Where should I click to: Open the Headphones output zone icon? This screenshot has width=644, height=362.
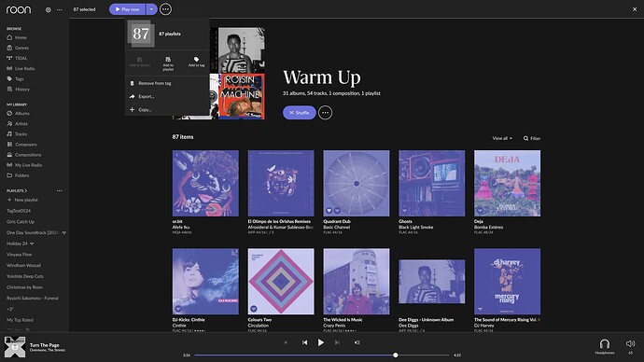605,343
